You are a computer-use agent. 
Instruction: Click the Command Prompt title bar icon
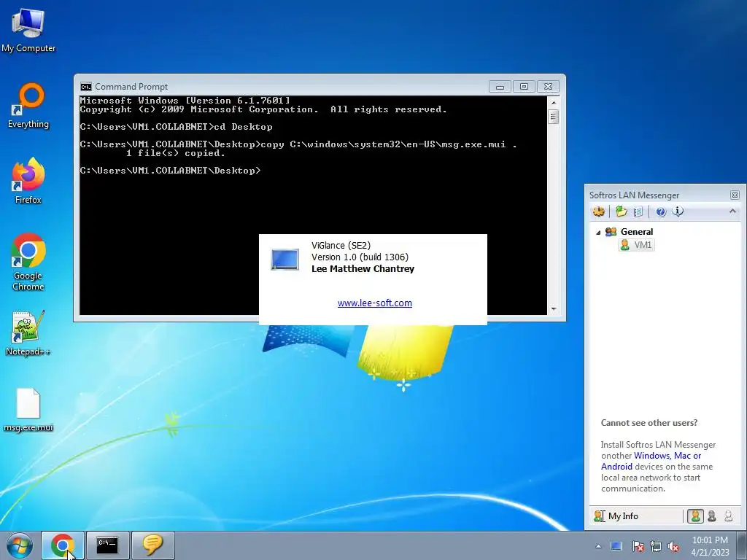[x=86, y=87]
